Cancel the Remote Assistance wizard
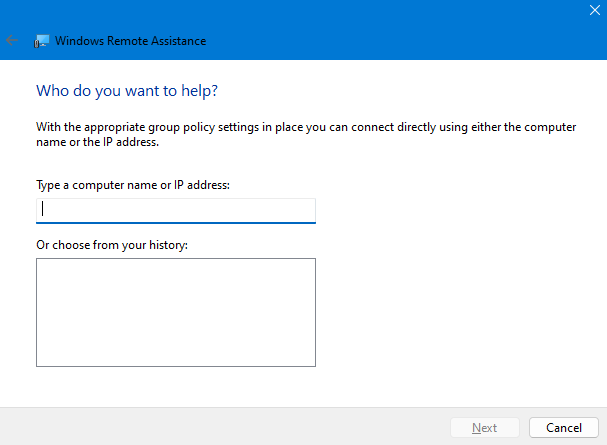This screenshot has height=445, width=607. [563, 427]
